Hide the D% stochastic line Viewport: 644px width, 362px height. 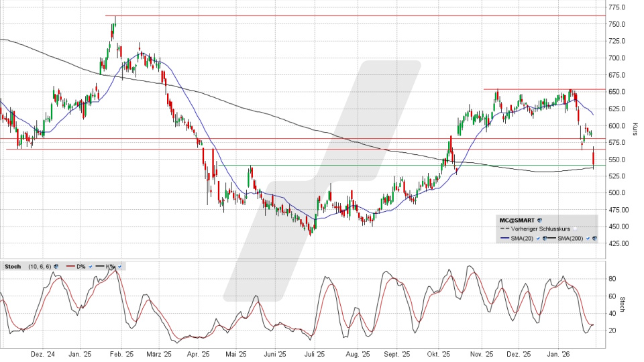[91, 267]
